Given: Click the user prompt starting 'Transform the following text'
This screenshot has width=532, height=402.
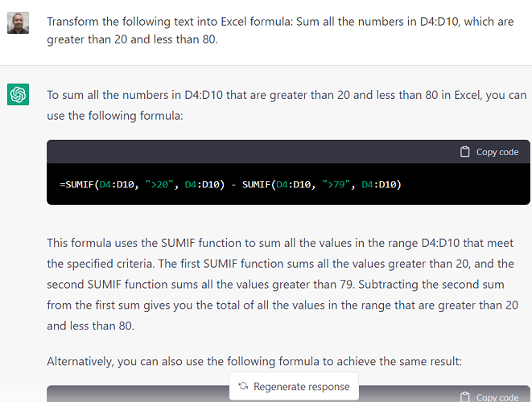Looking at the screenshot, I should (x=280, y=31).
